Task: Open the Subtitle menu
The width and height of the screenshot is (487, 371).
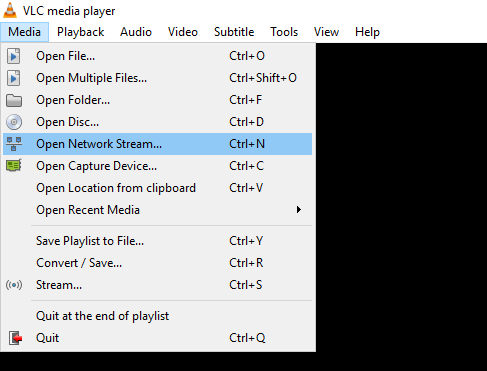Action: pos(234,32)
